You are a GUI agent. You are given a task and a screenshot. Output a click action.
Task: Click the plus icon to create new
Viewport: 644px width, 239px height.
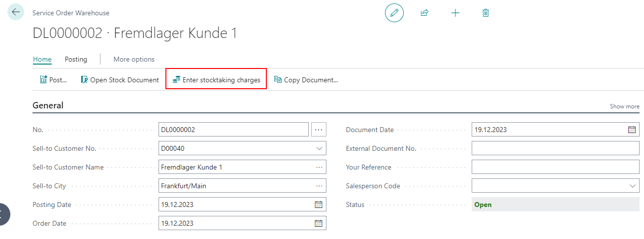[x=455, y=13]
